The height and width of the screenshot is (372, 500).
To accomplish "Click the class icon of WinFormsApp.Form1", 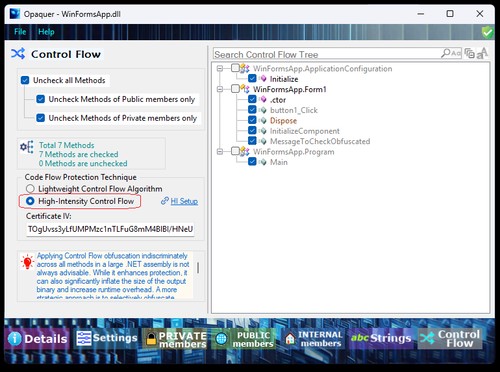I will click(245, 89).
